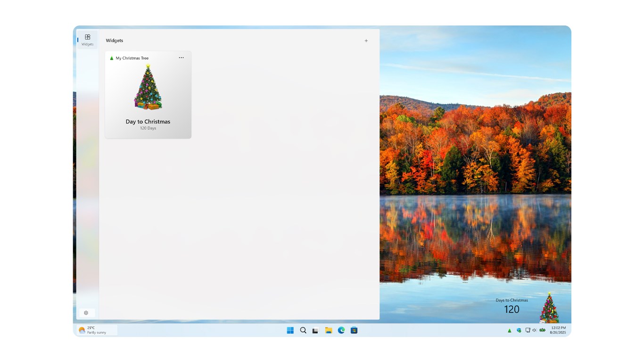644x362 pixels.
Task: Click the Search icon on the taskbar
Action: coord(302,330)
